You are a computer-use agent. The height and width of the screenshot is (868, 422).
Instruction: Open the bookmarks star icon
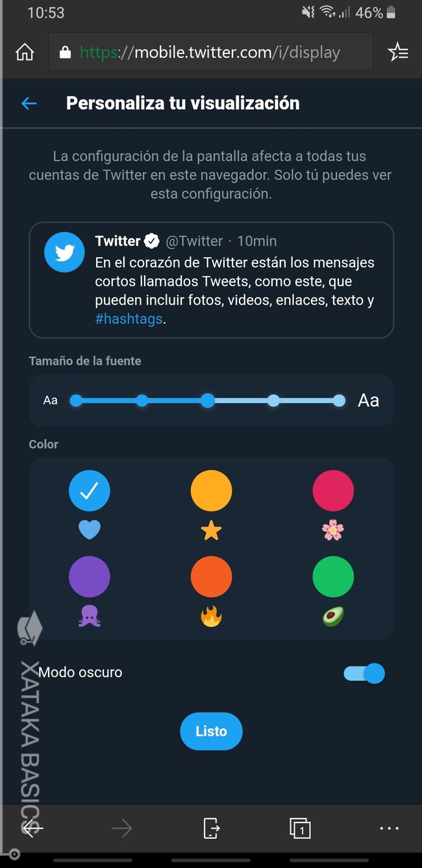tap(398, 51)
